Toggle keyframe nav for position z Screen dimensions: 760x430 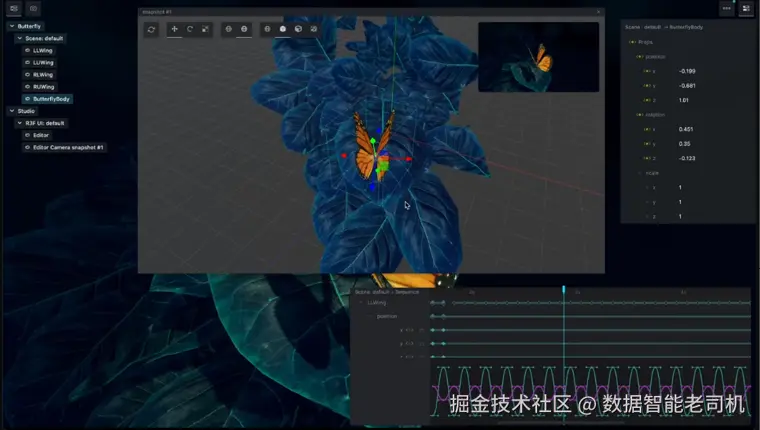[647, 100]
